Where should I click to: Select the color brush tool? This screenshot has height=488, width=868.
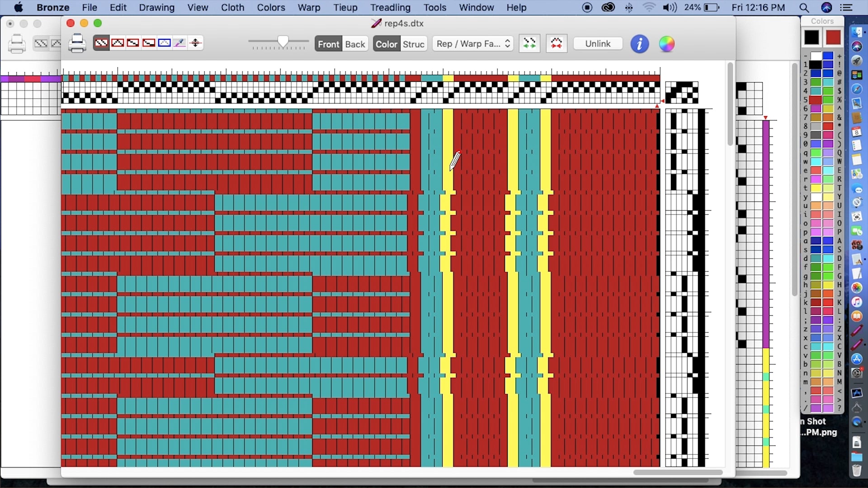tap(179, 42)
